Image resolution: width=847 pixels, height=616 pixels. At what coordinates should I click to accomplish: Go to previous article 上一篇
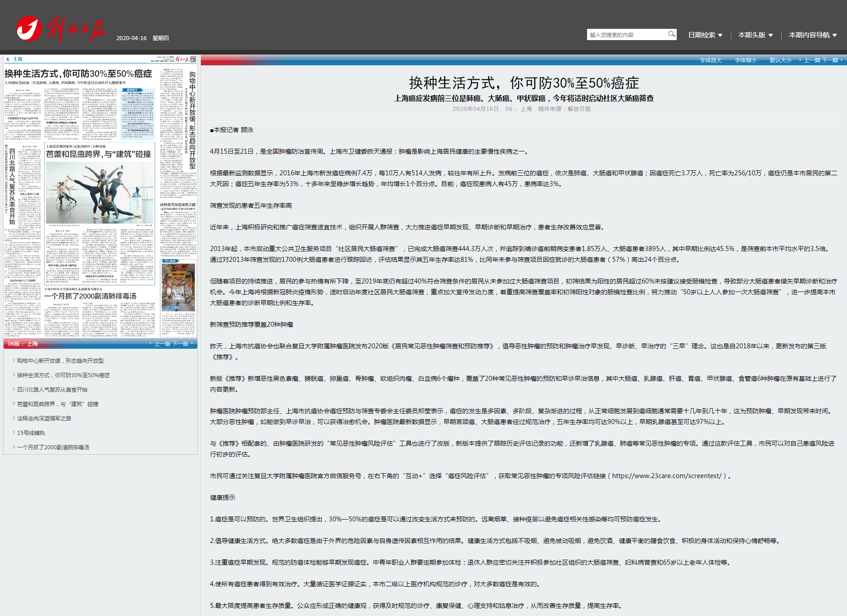[x=812, y=60]
